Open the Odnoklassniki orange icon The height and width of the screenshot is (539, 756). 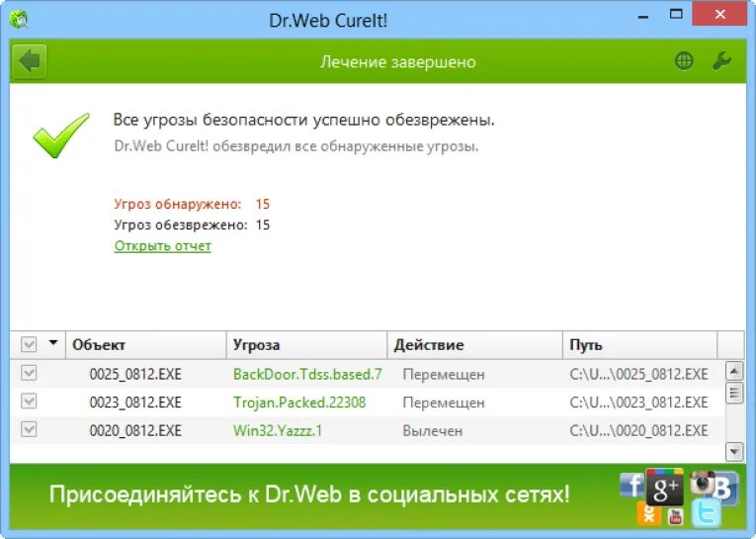[x=649, y=514]
